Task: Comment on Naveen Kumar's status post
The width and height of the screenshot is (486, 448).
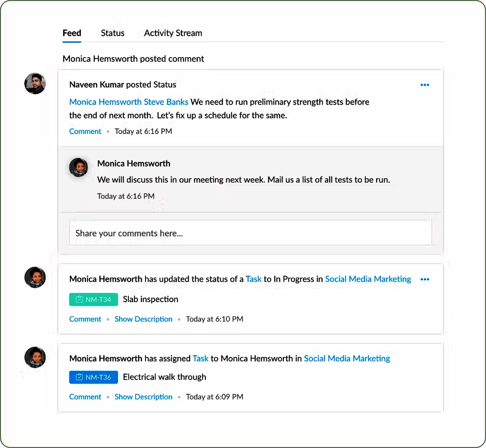Action: pyautogui.click(x=85, y=131)
